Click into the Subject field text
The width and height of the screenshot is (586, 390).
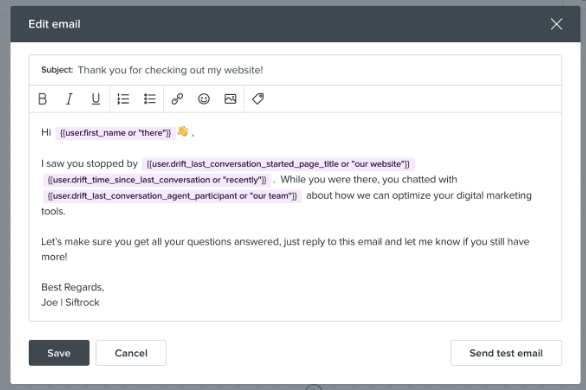170,70
